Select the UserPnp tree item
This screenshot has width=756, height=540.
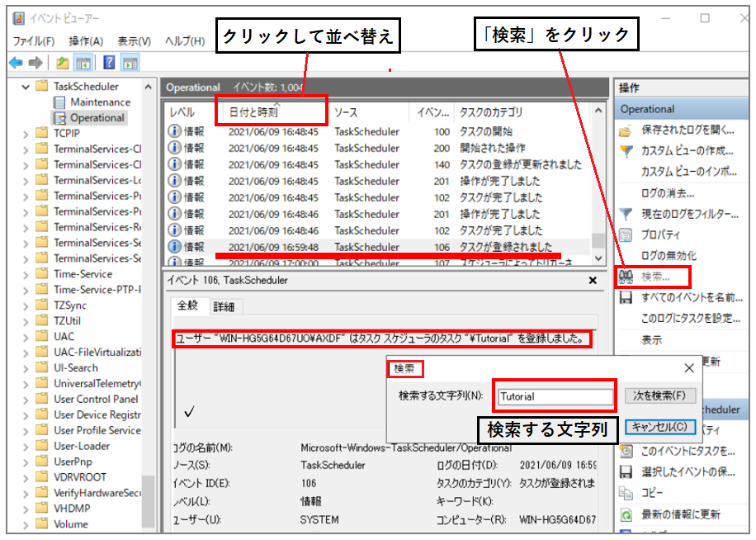(x=73, y=462)
